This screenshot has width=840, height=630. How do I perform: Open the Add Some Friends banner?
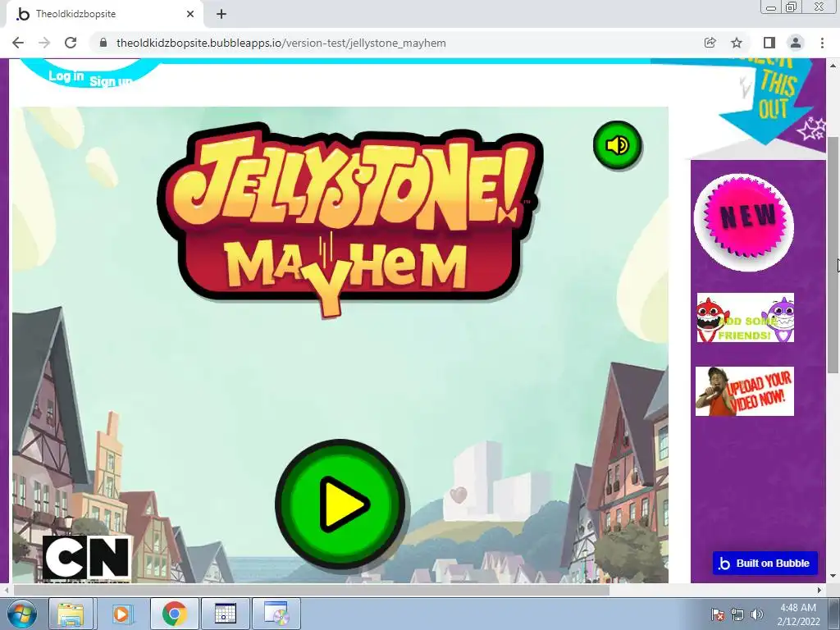click(x=745, y=317)
